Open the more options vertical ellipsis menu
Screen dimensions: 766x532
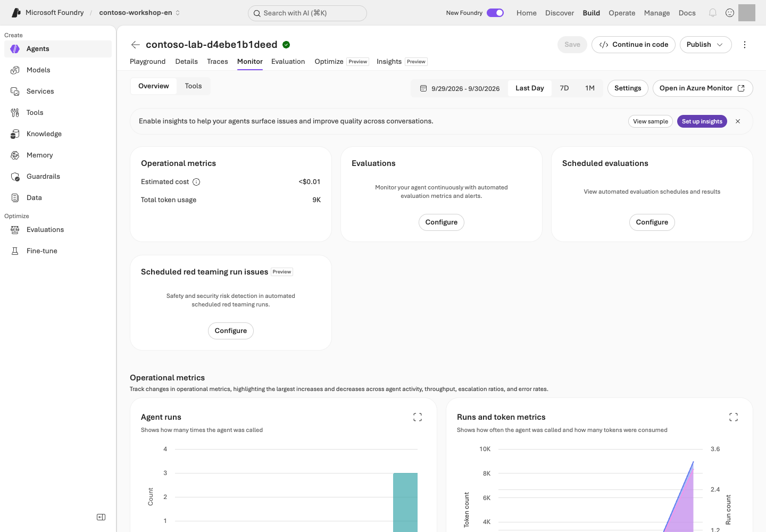[x=745, y=45]
